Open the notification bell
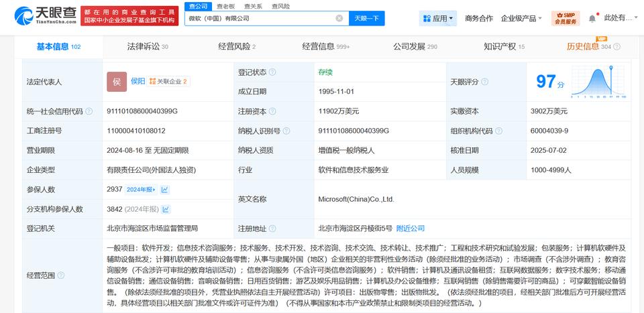Image resolution: width=644 pixels, height=313 pixels. tap(592, 19)
